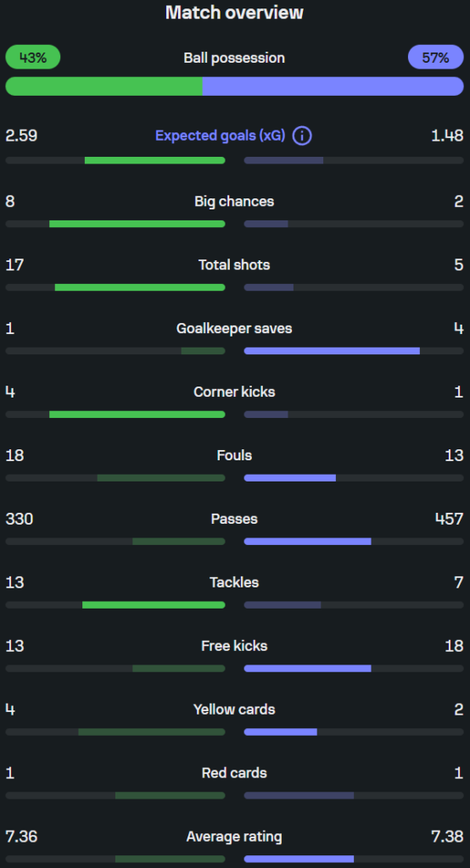This screenshot has width=470, height=868.
Task: Click the Expected goals (xG) link
Action: point(220,136)
